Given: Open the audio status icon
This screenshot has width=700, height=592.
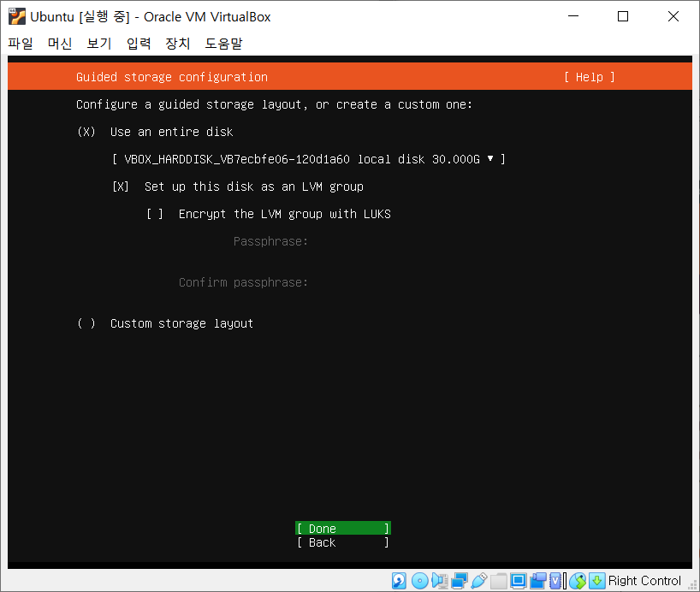Looking at the screenshot, I should [440, 580].
